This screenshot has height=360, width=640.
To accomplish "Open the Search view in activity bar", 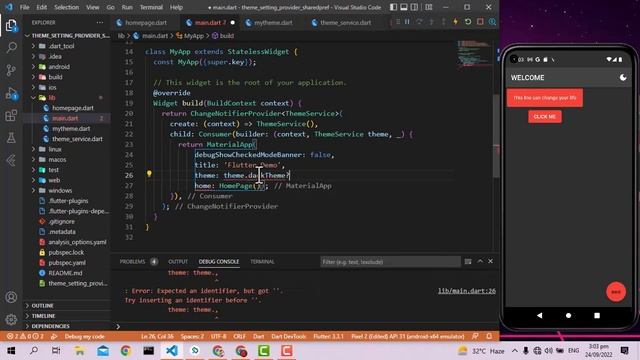I will coord(11,48).
